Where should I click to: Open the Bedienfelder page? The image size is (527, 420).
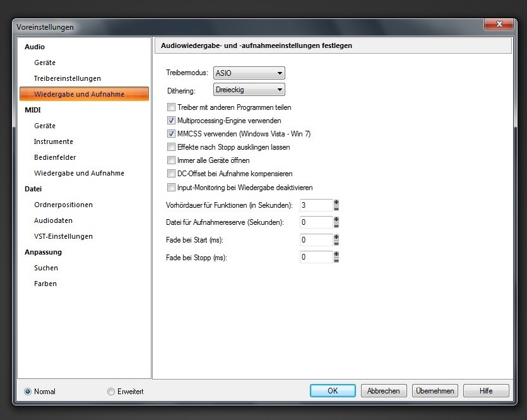click(55, 157)
